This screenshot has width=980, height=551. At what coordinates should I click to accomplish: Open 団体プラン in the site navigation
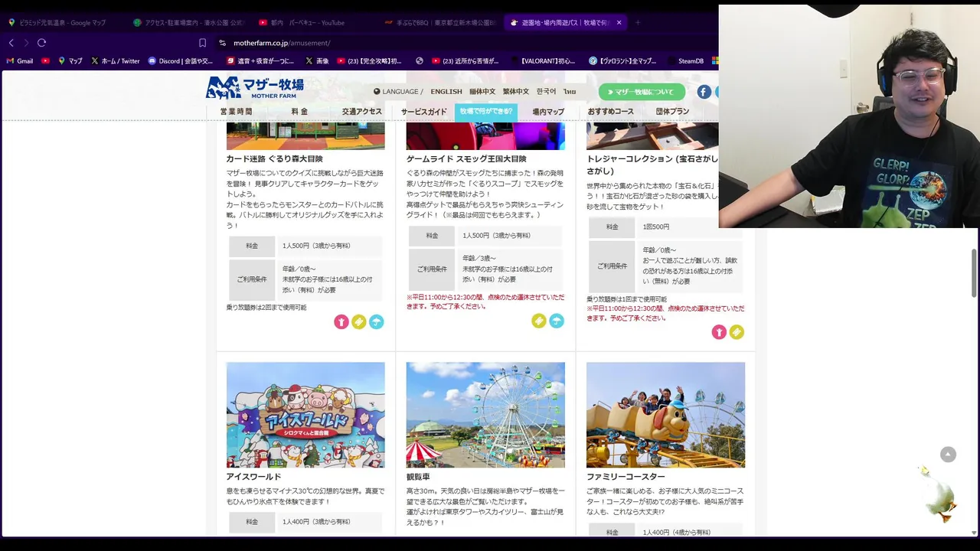pos(672,112)
